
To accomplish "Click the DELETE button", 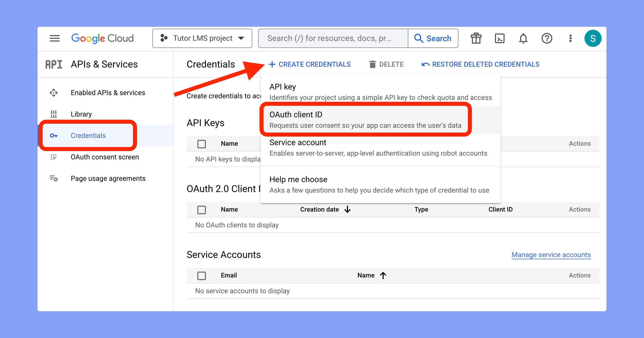I will 386,64.
